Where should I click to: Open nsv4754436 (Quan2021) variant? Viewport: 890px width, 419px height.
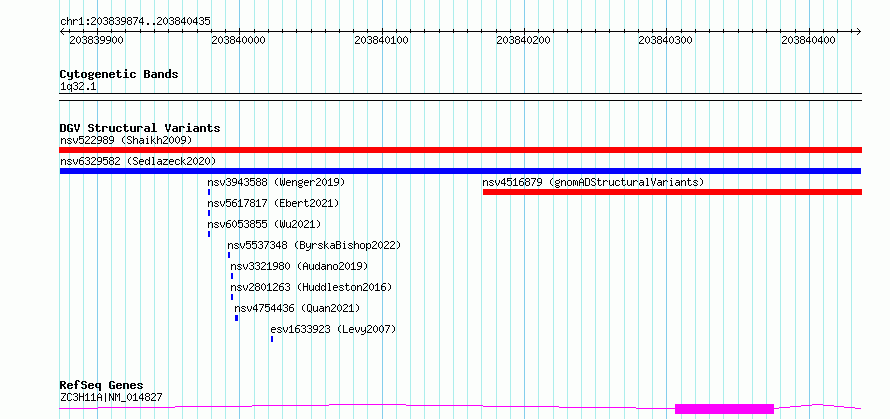(297, 308)
